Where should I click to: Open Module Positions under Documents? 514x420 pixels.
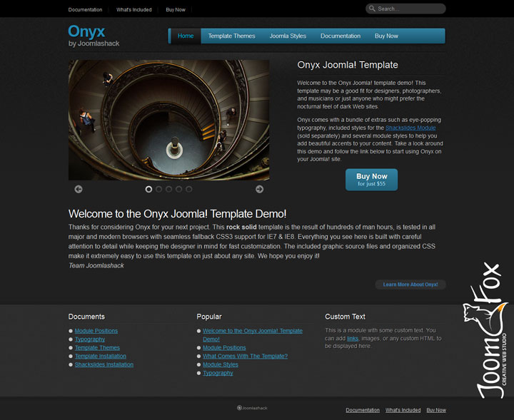96,331
